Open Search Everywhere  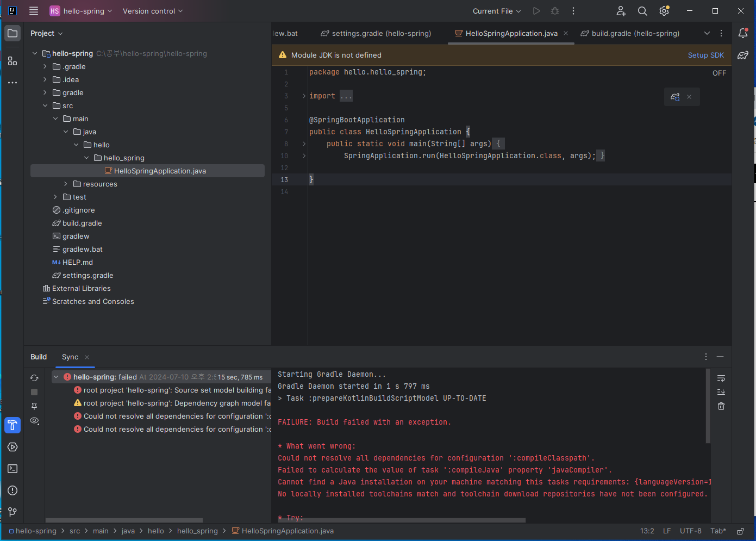(x=642, y=11)
